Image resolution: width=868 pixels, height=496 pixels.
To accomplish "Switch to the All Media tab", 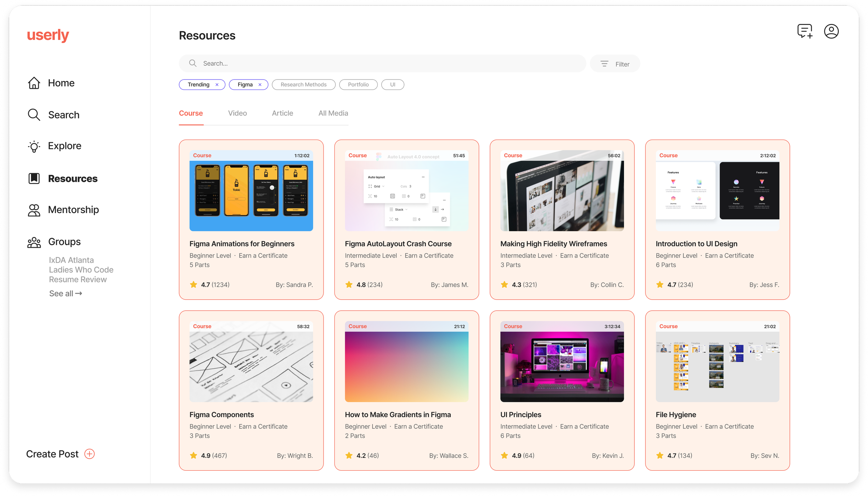I will [x=333, y=113].
